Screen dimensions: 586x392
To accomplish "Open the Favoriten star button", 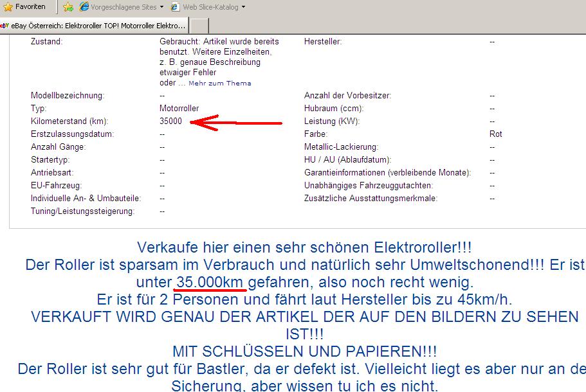I will (x=24, y=7).
